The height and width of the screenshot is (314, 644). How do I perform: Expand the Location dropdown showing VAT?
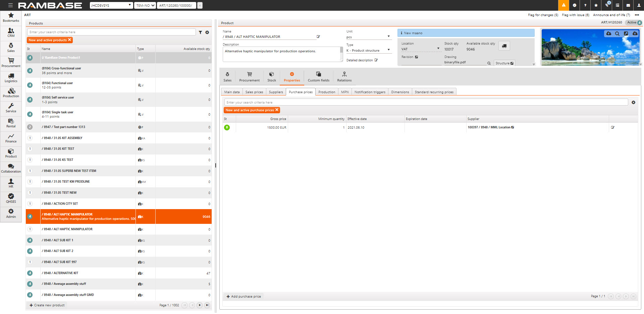pyautogui.click(x=438, y=49)
